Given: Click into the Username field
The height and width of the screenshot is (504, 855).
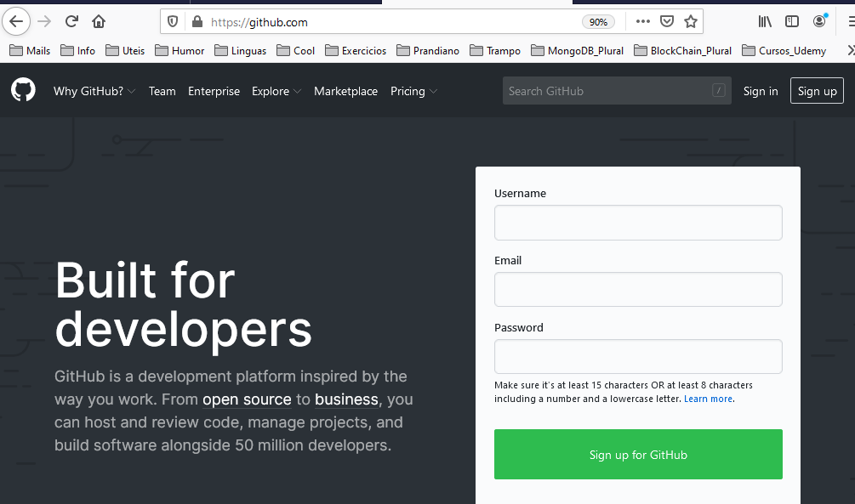Looking at the screenshot, I should click(638, 223).
